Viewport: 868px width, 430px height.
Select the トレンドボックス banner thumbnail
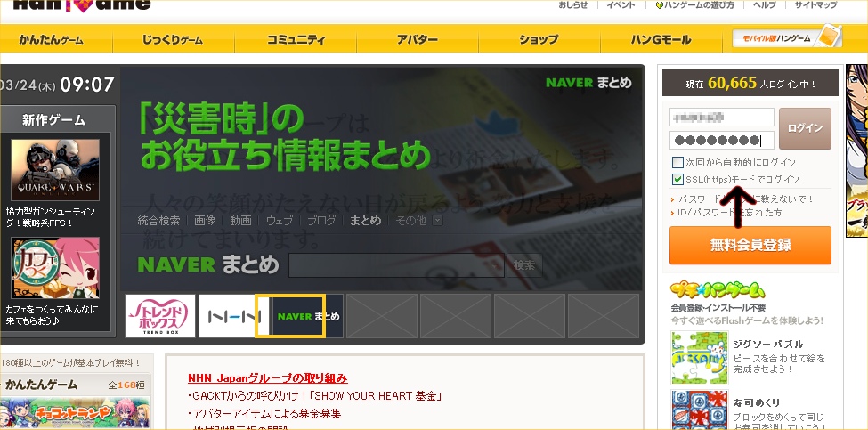click(x=160, y=316)
